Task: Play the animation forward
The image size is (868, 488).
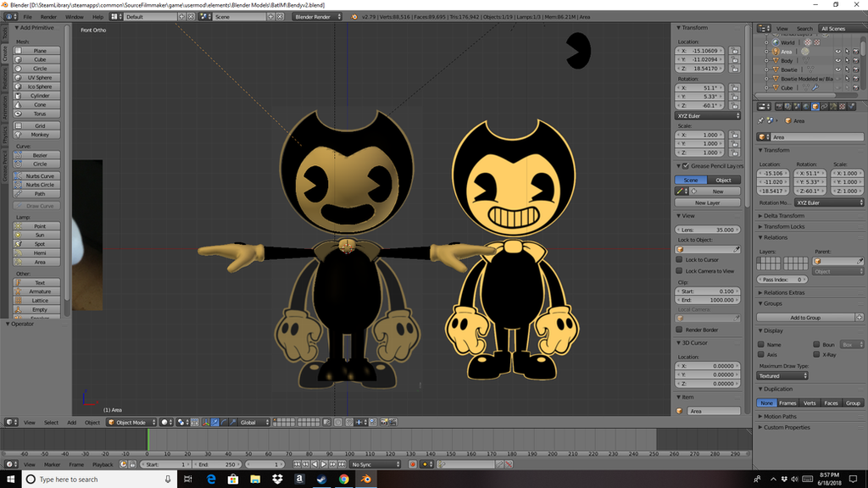Action: tap(324, 464)
